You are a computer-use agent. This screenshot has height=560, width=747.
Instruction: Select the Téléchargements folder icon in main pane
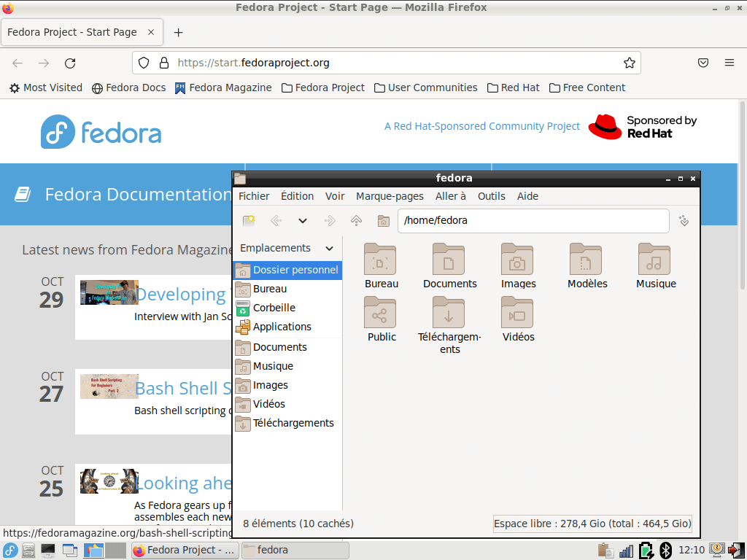coord(449,313)
